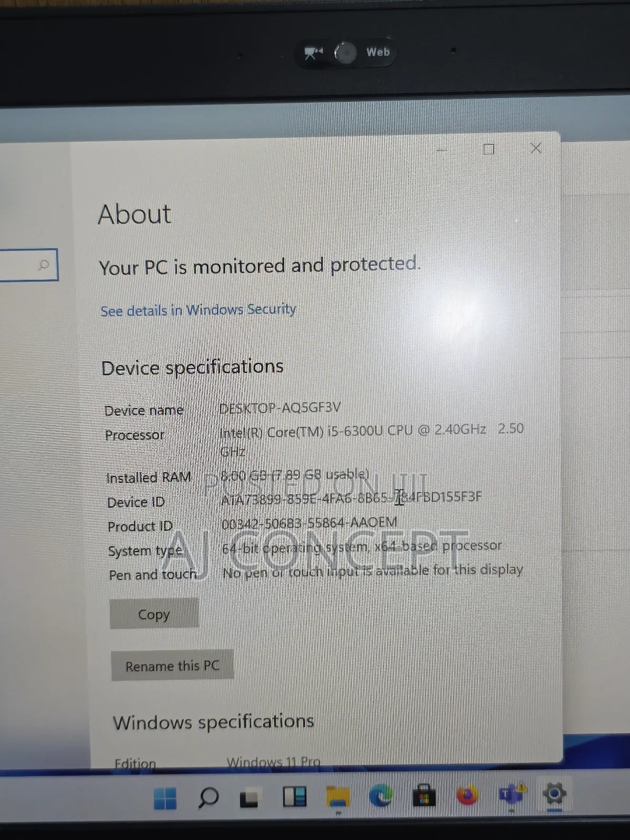Select the processor value Intel Core i5-6300U
The image size is (630, 840).
[x=372, y=440]
